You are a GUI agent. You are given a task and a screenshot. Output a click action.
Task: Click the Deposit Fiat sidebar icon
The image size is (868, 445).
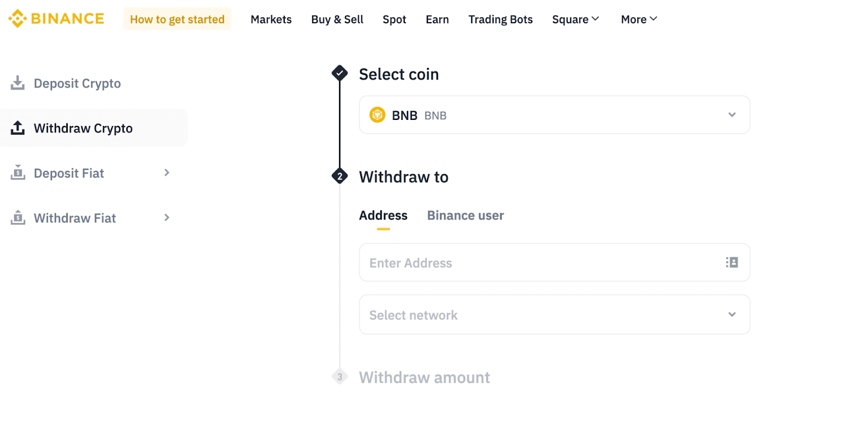click(18, 173)
